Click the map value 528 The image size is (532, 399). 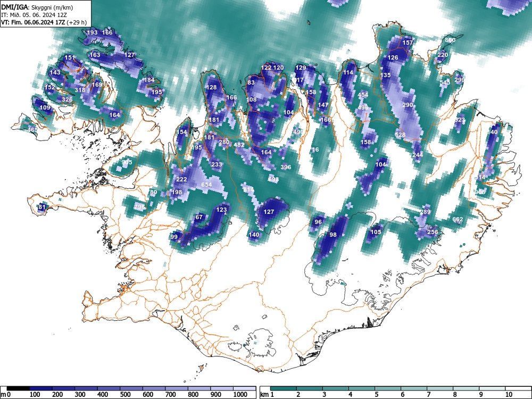pos(401,135)
